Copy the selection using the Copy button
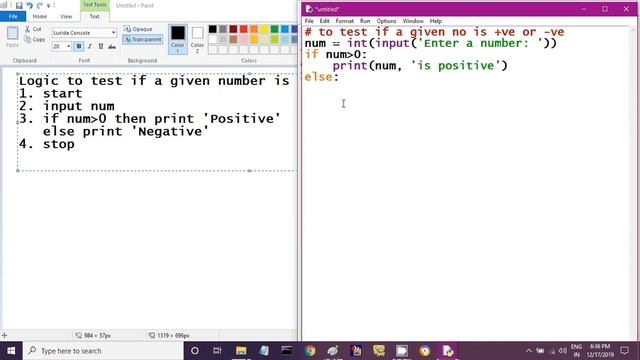 (x=35, y=39)
